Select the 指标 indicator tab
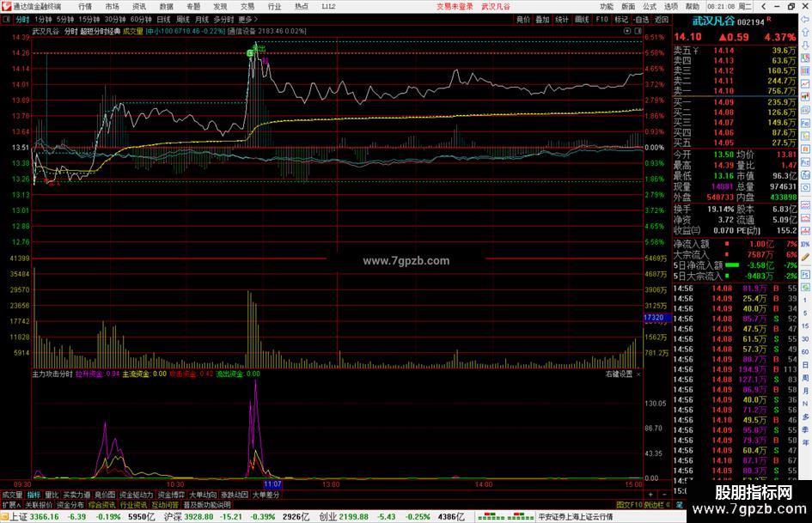812x523 pixels. point(34,495)
